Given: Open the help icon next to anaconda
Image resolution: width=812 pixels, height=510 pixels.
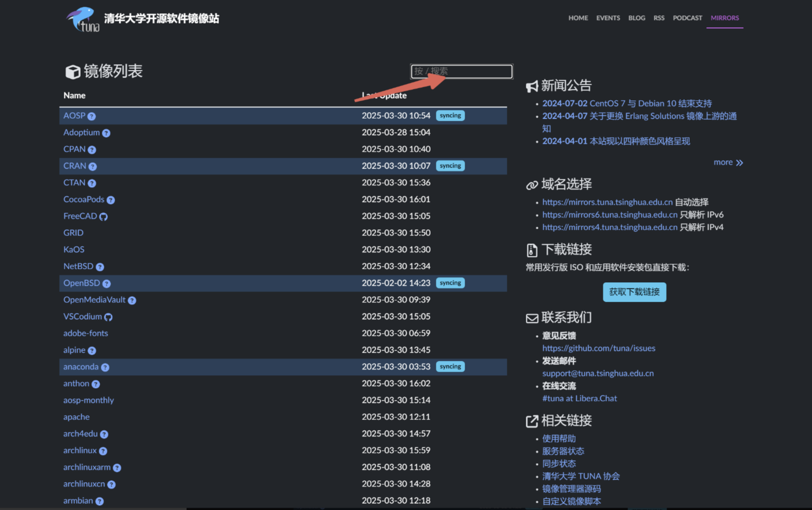Looking at the screenshot, I should point(105,367).
